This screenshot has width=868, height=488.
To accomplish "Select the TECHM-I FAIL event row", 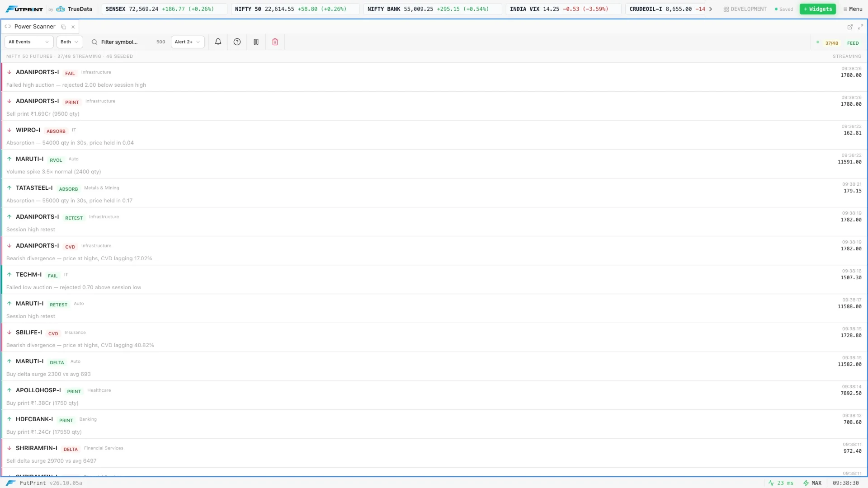I will (434, 280).
